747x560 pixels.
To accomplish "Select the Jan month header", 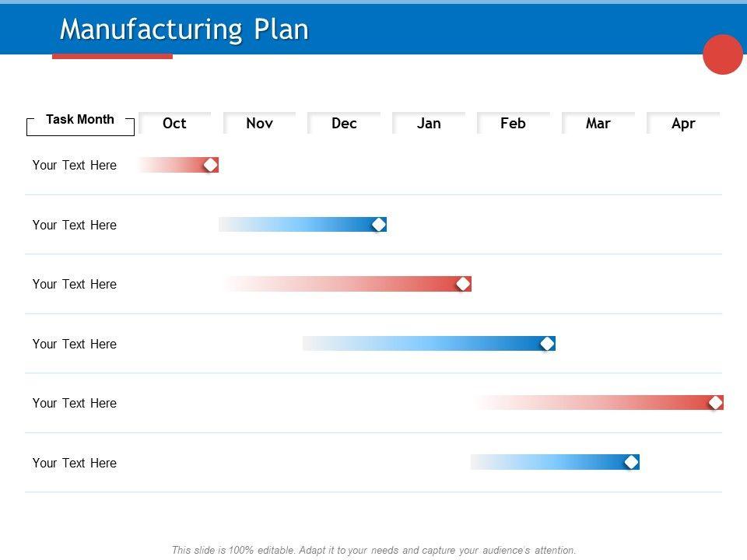I will (x=429, y=123).
